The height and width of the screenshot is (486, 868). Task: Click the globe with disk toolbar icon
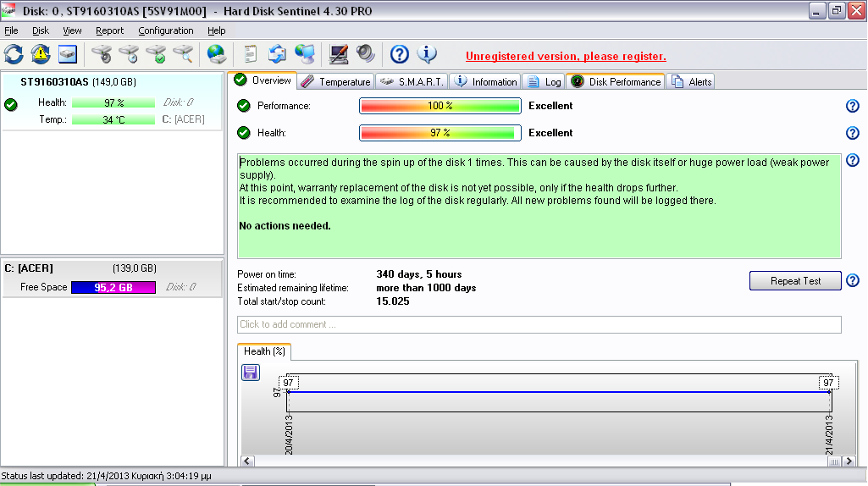[217, 54]
